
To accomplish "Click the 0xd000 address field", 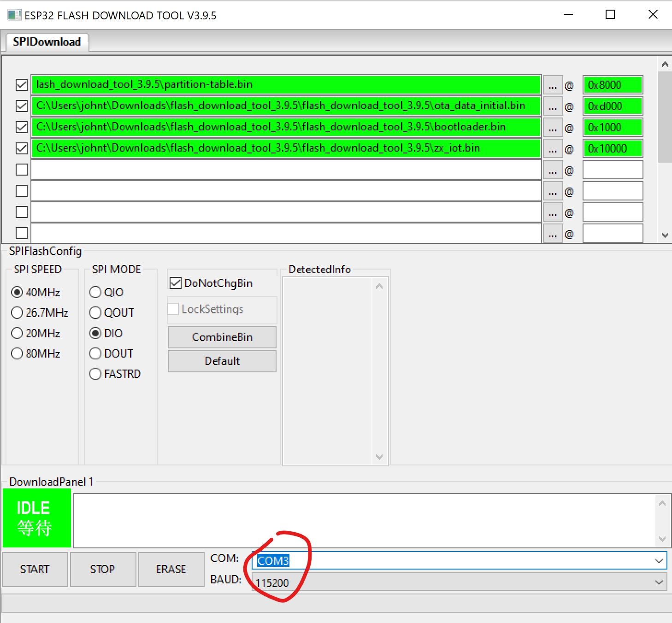I will click(613, 106).
